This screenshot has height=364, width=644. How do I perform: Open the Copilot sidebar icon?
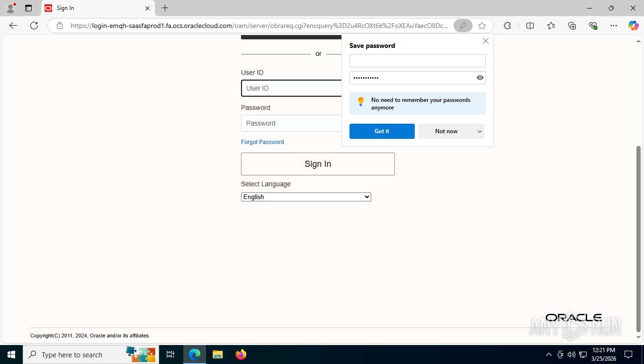633,26
